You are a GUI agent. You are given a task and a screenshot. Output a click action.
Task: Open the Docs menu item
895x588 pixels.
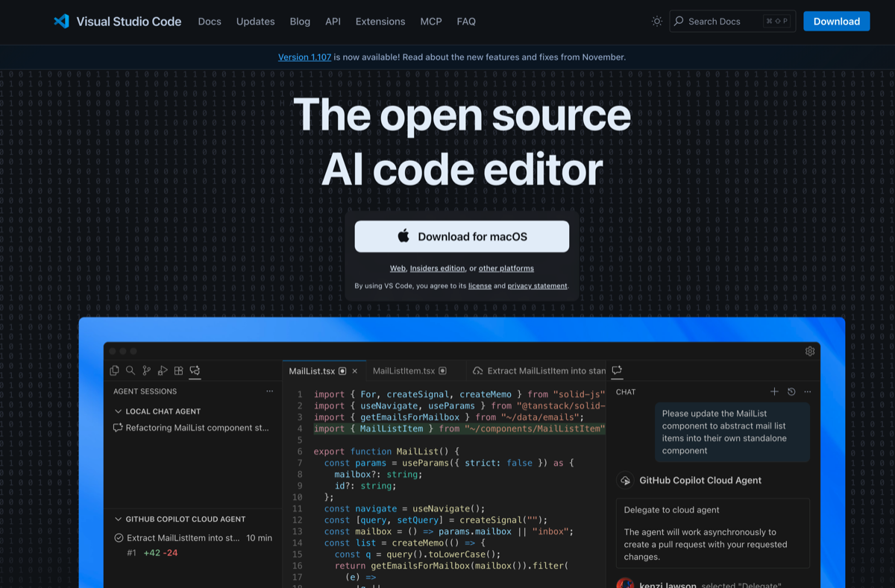210,21
